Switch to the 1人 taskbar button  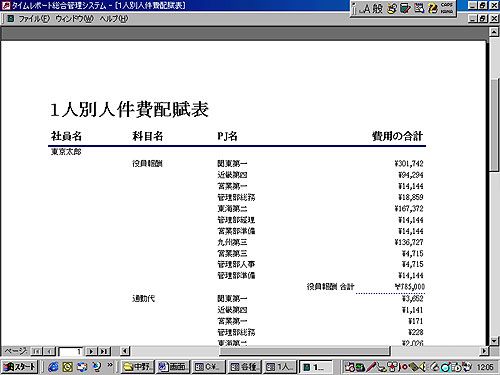coord(280,367)
